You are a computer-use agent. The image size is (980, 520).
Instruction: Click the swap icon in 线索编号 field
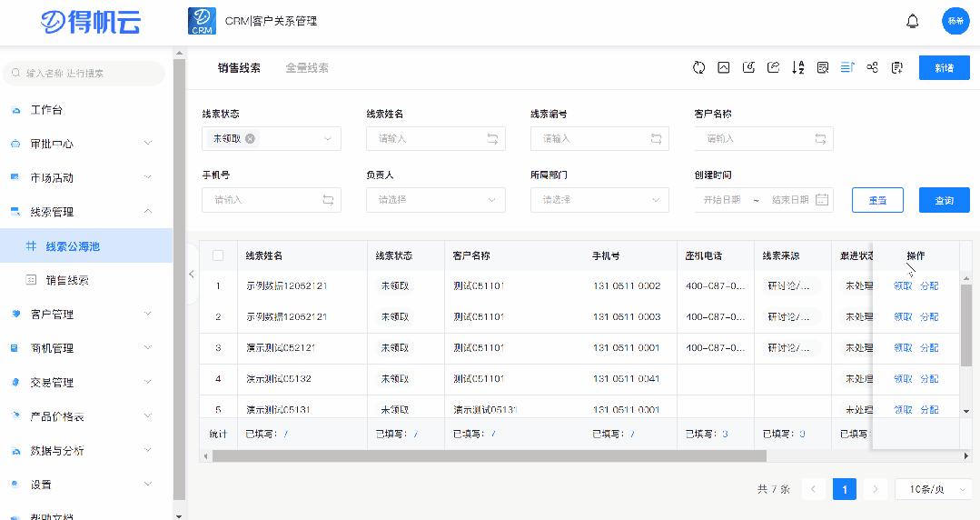tap(657, 139)
